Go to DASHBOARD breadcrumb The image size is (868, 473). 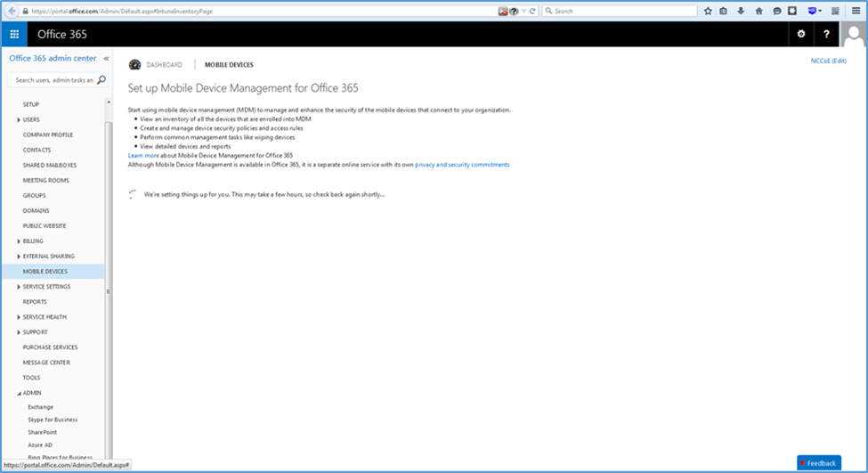click(x=164, y=65)
